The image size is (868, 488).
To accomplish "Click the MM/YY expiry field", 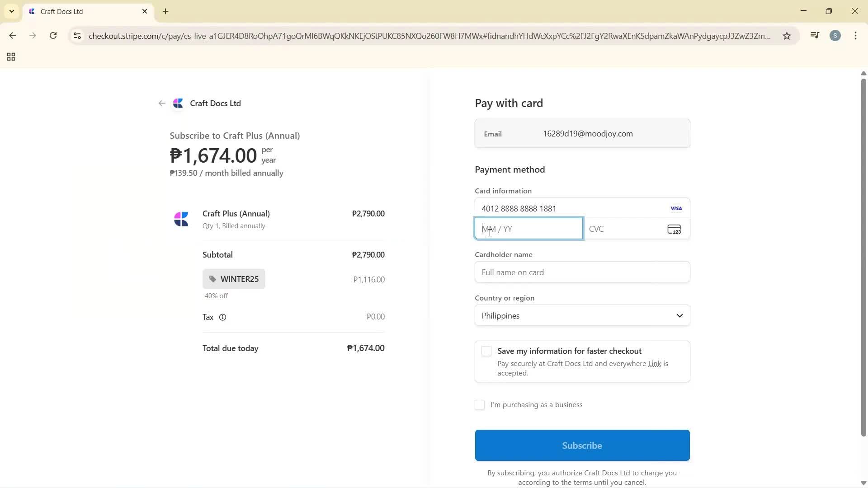I will (x=528, y=229).
